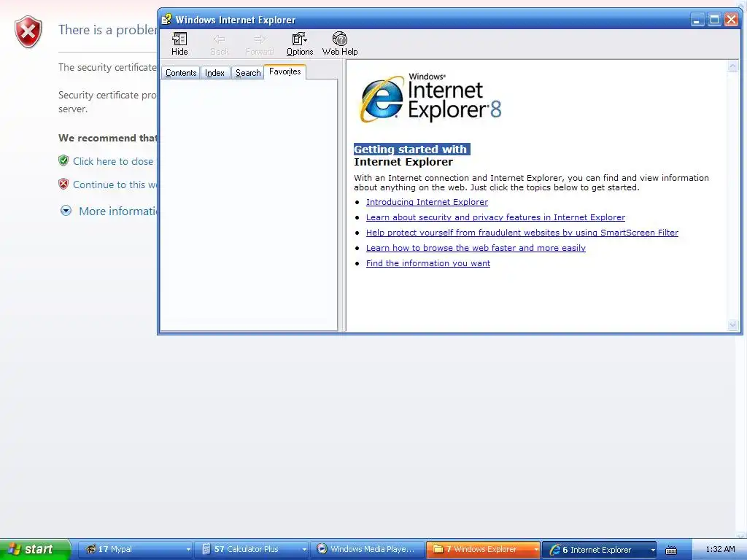Image resolution: width=747 pixels, height=560 pixels.
Task: Click green shield icon beside close link
Action: tap(63, 160)
